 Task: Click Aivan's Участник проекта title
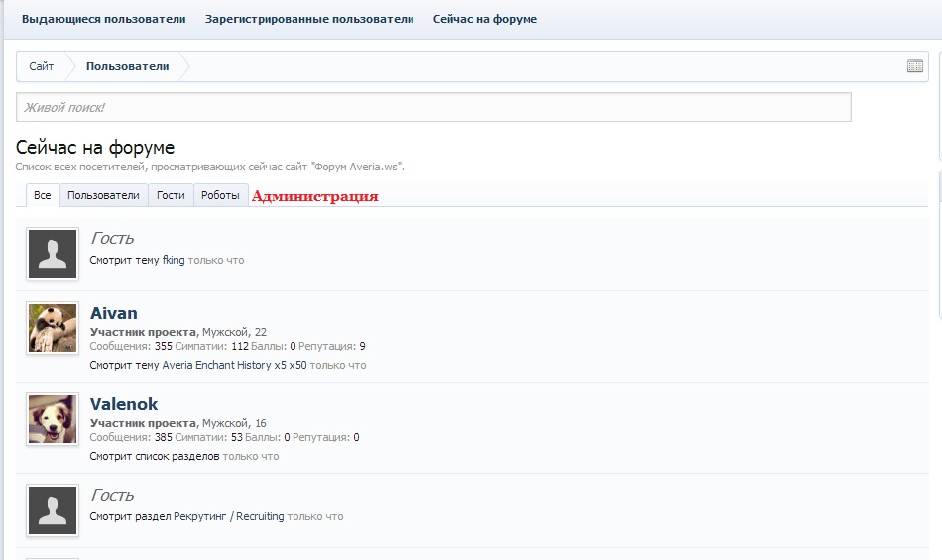[143, 332]
